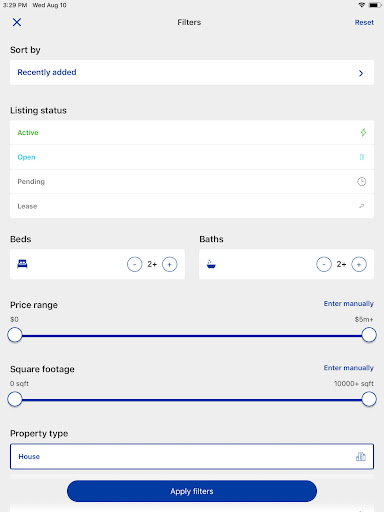The height and width of the screenshot is (512, 384).
Task: Toggle the Pending listing status
Action: coord(192,182)
